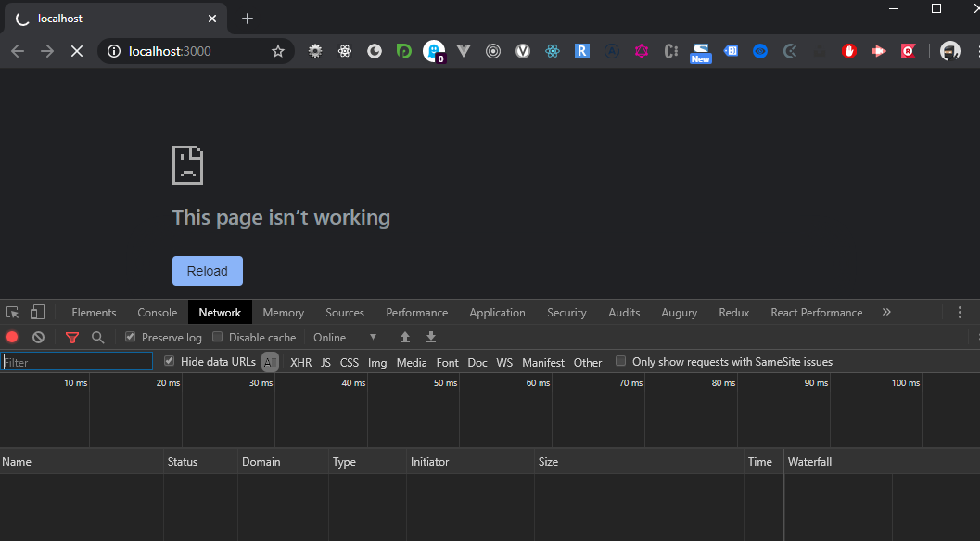Search network requests with the magnifier icon
Screen dimensions: 980x541
(98, 337)
